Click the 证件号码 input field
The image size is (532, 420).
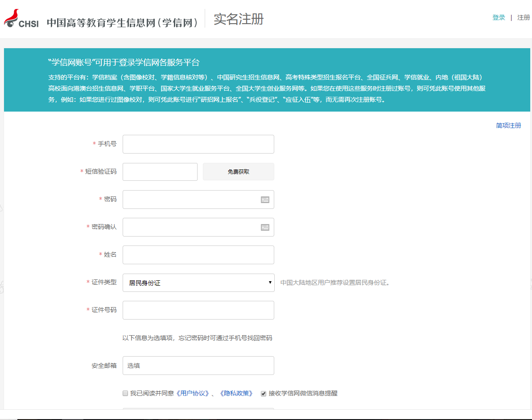198,310
